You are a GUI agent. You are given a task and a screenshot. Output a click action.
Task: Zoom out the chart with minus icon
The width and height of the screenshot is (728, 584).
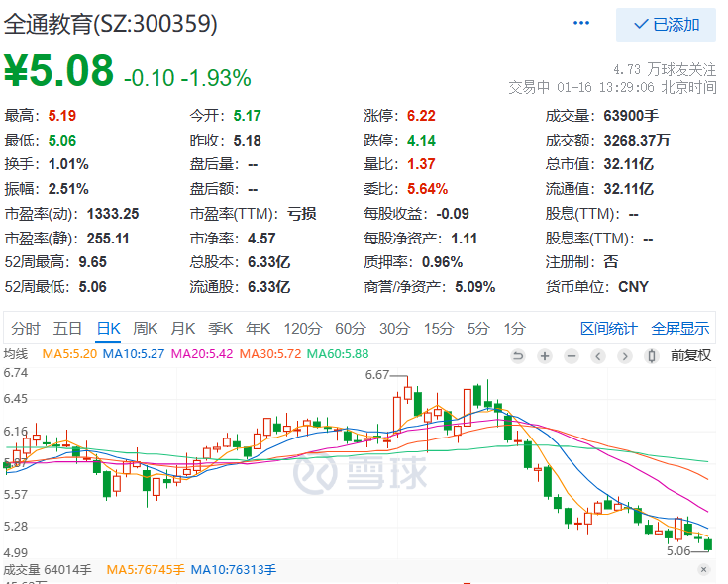click(x=572, y=356)
